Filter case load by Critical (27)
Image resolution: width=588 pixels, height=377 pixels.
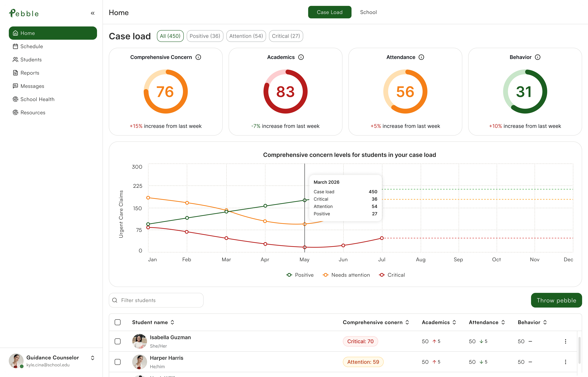tap(286, 36)
